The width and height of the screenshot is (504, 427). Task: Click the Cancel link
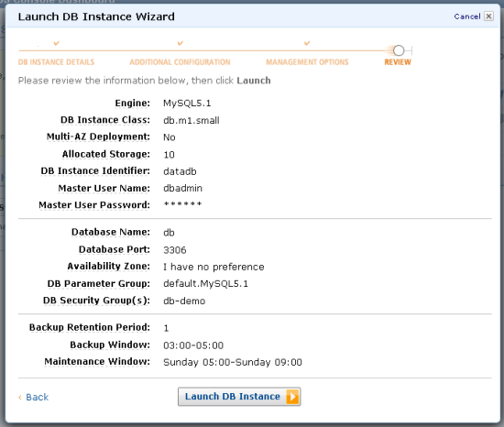pyautogui.click(x=467, y=16)
